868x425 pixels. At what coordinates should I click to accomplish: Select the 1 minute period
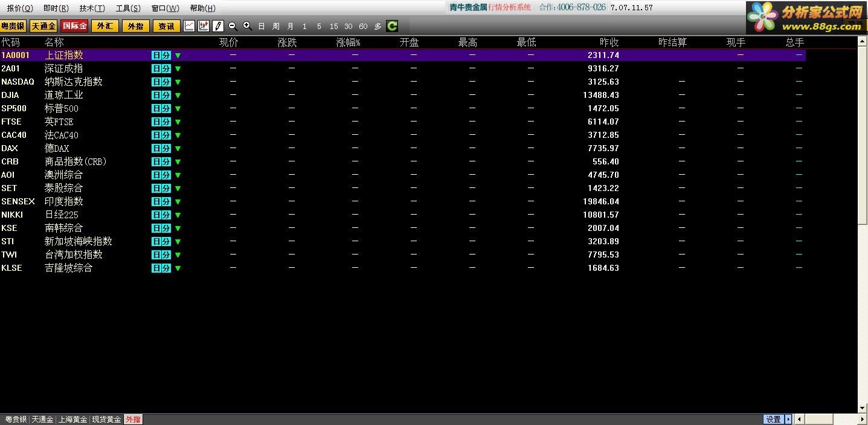[x=304, y=27]
